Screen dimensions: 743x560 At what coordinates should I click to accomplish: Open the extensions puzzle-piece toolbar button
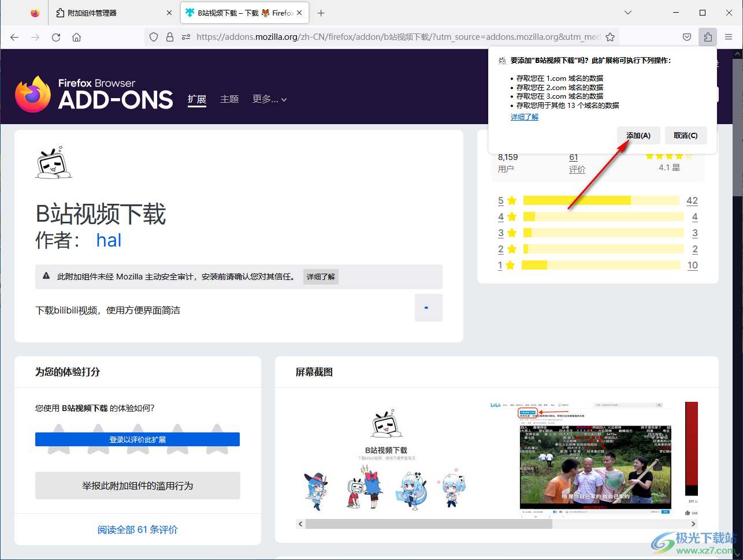708,37
